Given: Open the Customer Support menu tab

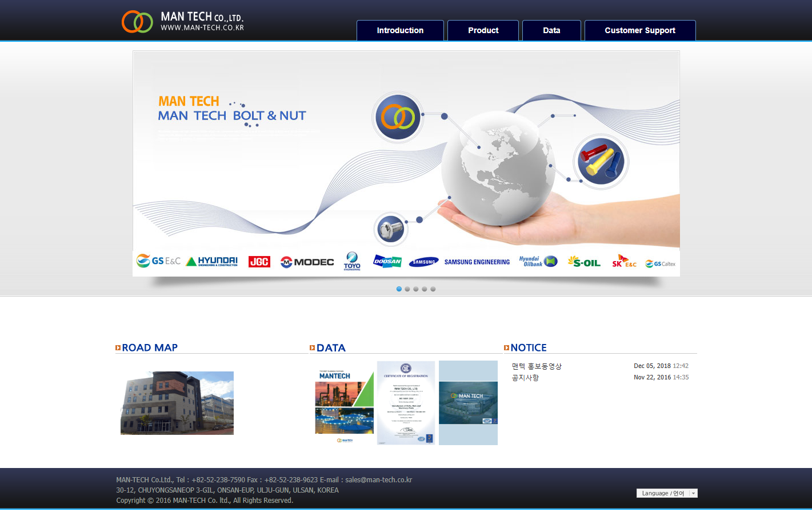Looking at the screenshot, I should [x=640, y=30].
